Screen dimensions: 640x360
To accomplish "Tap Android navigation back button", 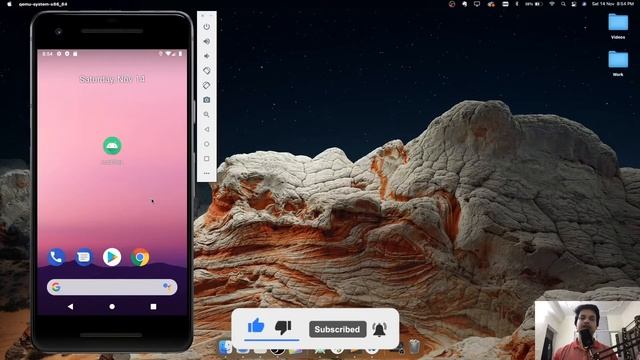I will click(71, 306).
